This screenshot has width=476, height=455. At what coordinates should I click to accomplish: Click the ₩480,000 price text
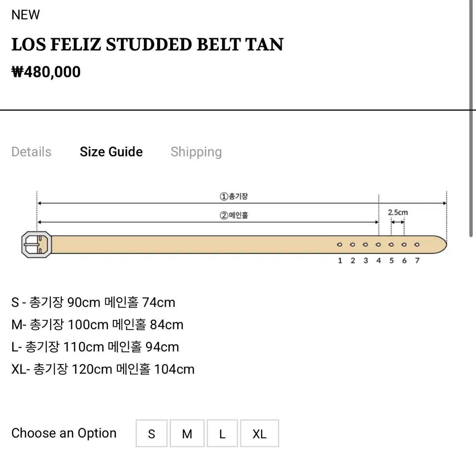click(46, 72)
